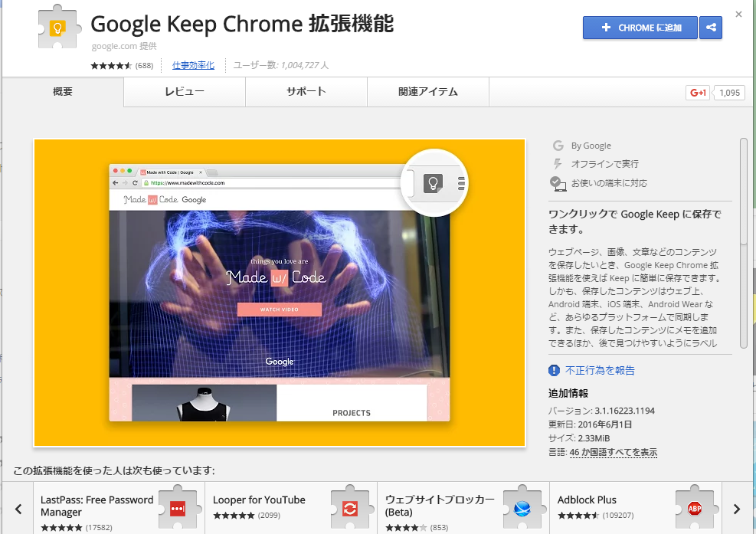Click the blue report-abuse exclamation icon

pos(554,371)
